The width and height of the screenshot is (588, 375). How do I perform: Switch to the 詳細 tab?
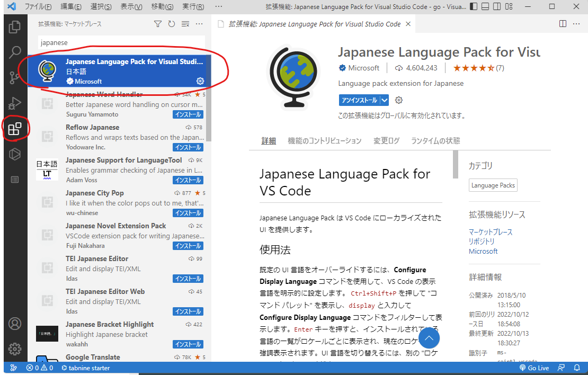269,141
